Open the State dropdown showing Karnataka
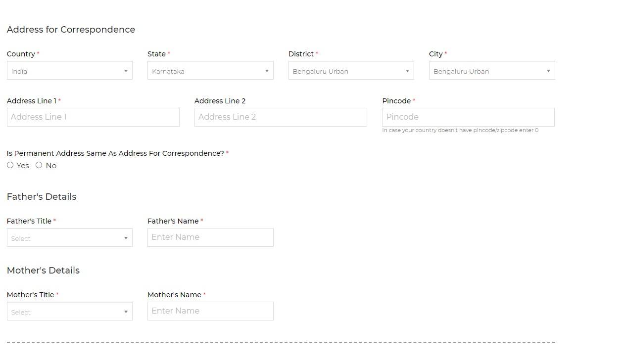623x364 pixels. tap(210, 71)
